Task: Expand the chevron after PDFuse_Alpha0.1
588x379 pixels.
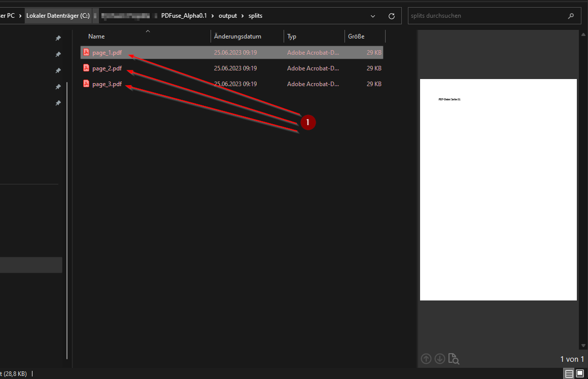Action: (214, 16)
